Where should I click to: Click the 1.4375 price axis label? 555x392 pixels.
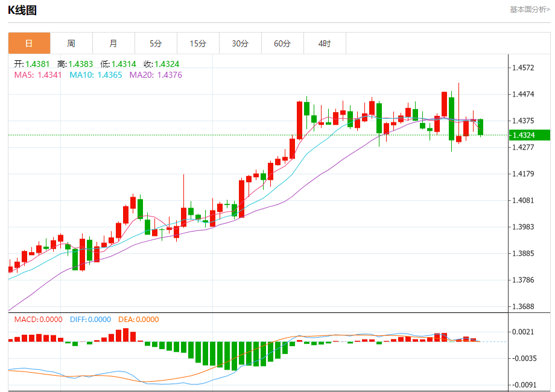[523, 121]
